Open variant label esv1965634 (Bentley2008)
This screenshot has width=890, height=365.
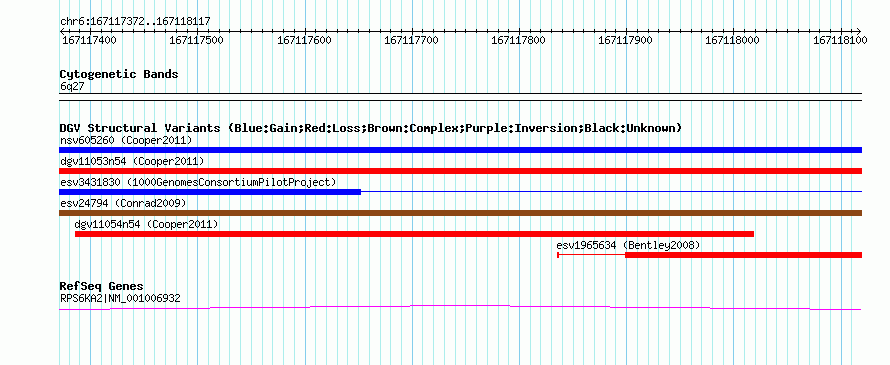(x=628, y=245)
